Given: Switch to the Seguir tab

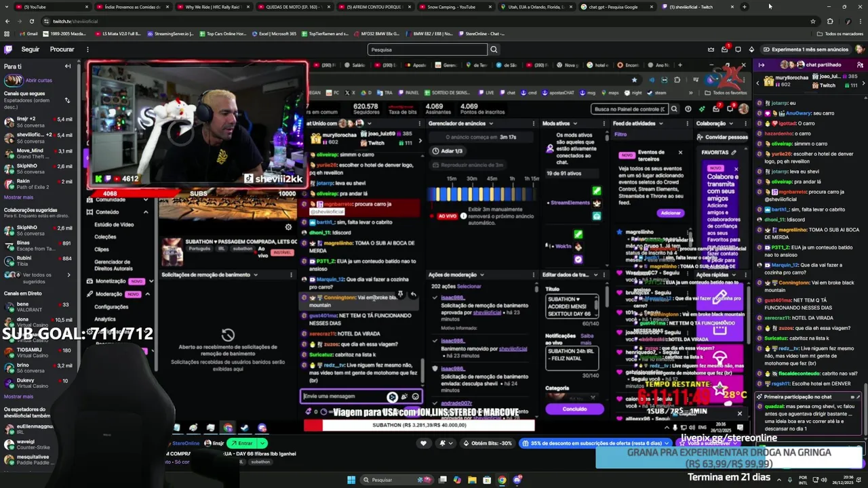Looking at the screenshot, I should tap(30, 49).
